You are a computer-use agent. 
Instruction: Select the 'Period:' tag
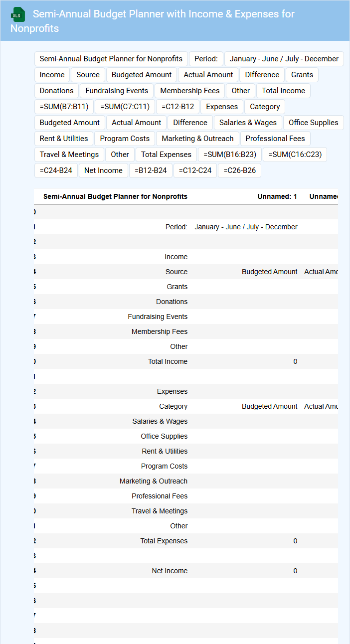(x=206, y=59)
